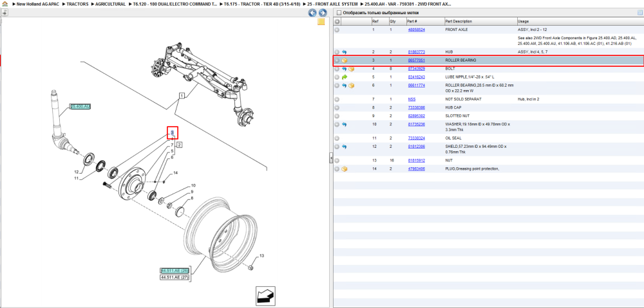Open part number link 81815912

[x=416, y=160]
